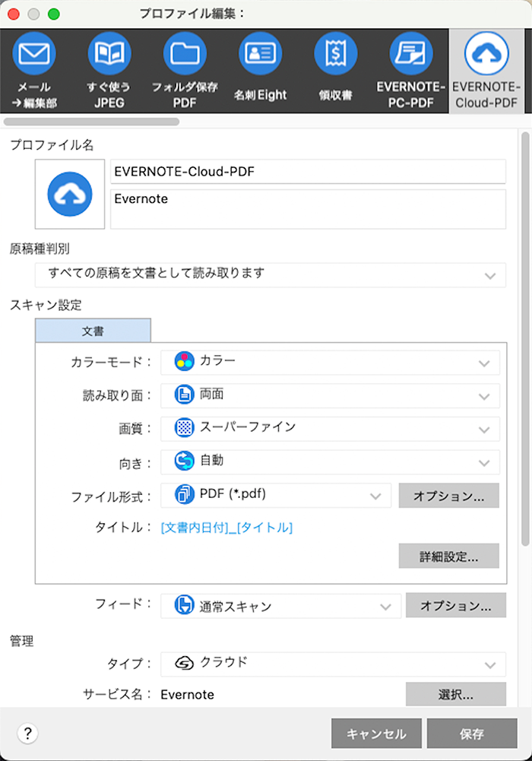Viewport: 532px width, 761px height.
Task: Select the EVERNOTE-Cloud-PDF profile icon
Action: pyautogui.click(x=486, y=53)
